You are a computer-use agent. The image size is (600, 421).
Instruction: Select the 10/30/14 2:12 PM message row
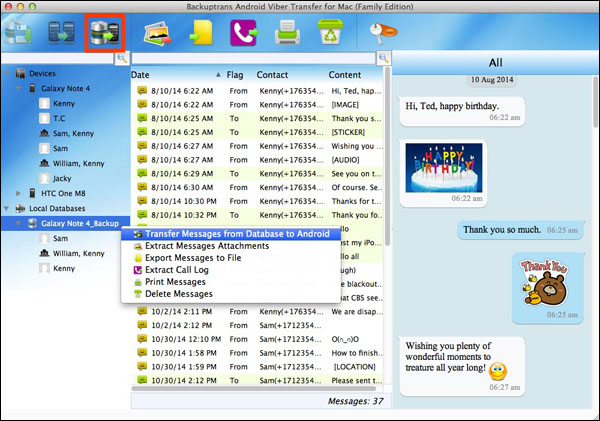(257, 380)
